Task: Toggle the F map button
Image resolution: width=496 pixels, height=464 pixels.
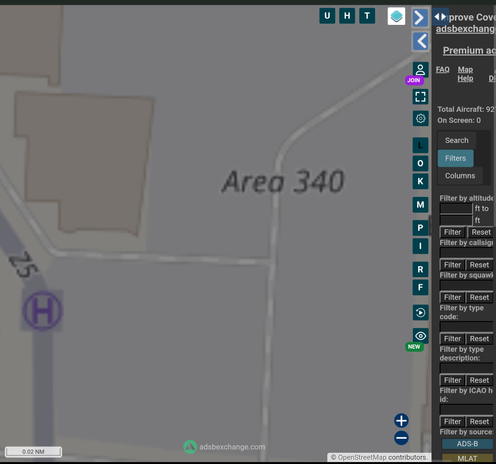Action: (420, 287)
